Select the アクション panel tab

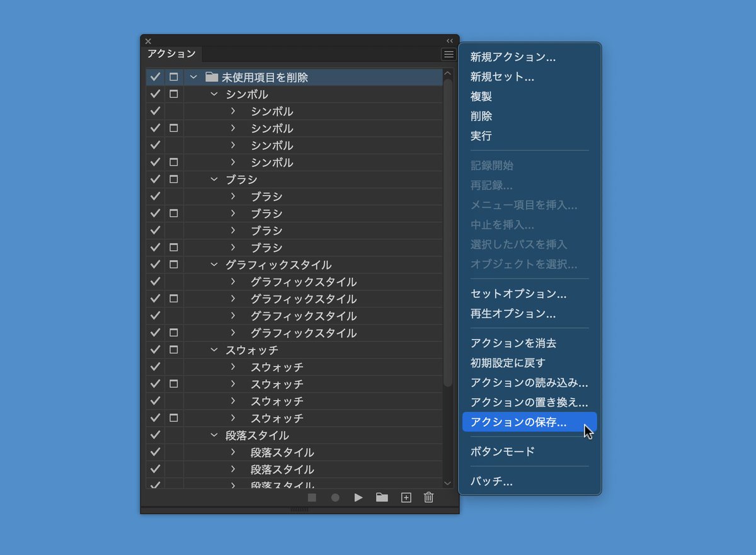(171, 54)
